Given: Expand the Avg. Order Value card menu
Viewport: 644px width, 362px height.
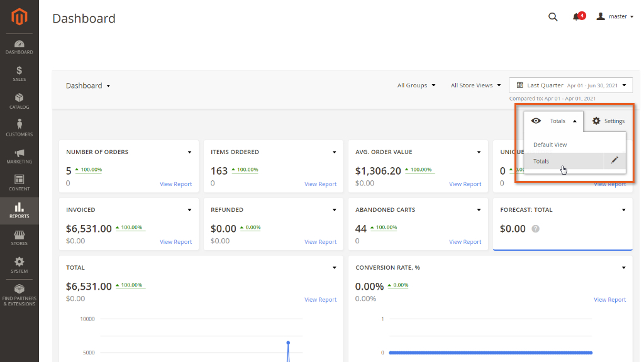Looking at the screenshot, I should pyautogui.click(x=479, y=152).
